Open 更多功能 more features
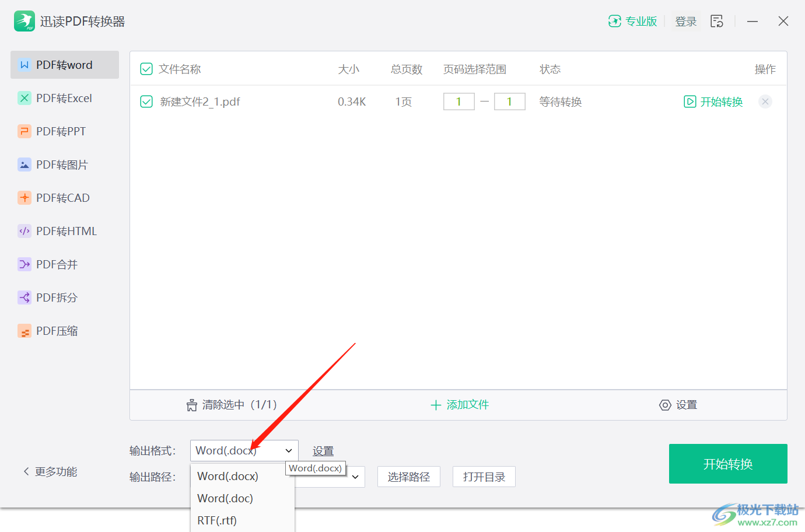This screenshot has width=805, height=532. [56, 471]
